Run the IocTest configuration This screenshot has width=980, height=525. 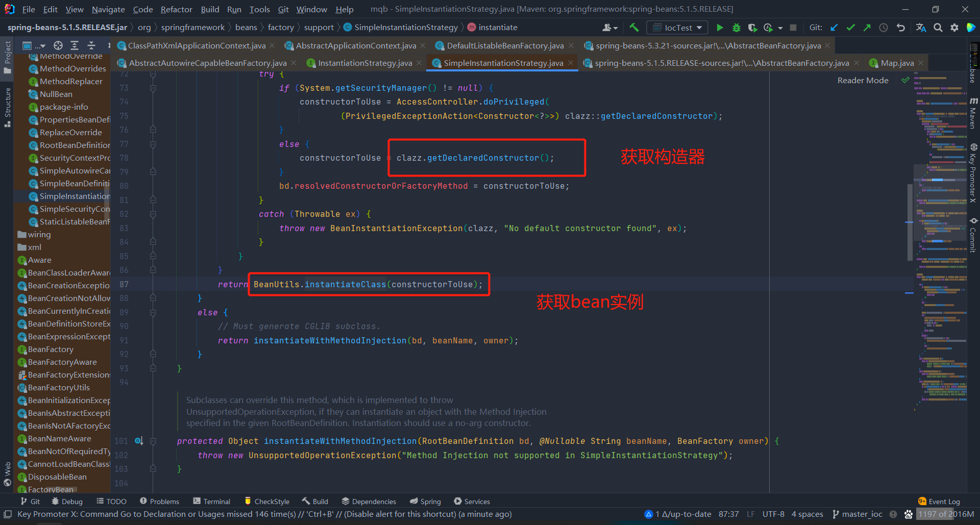point(720,28)
